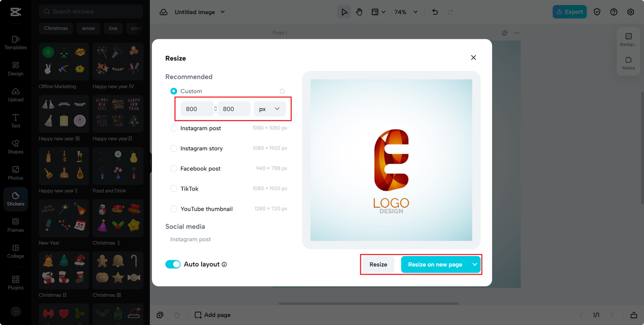The image size is (644, 325).
Task: Toggle the aspect ratio lock
Action: [215, 109]
